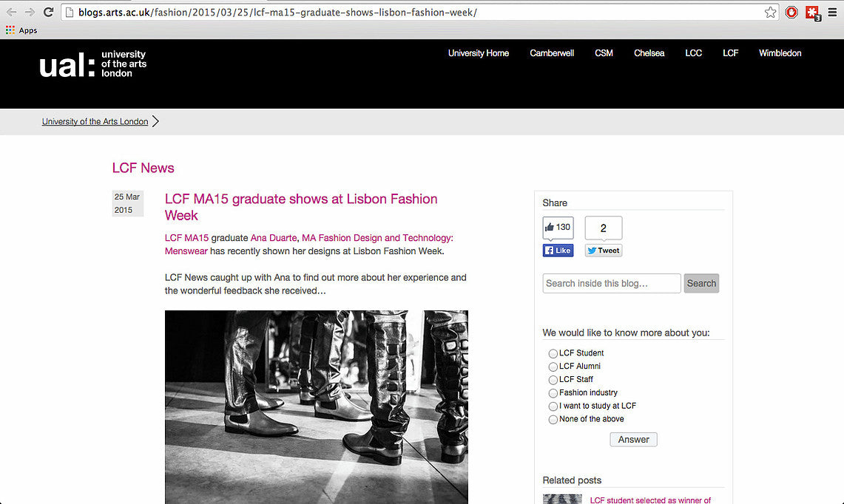844x504 pixels.
Task: Click the 25 Mar 2015 date label
Action: (127, 203)
